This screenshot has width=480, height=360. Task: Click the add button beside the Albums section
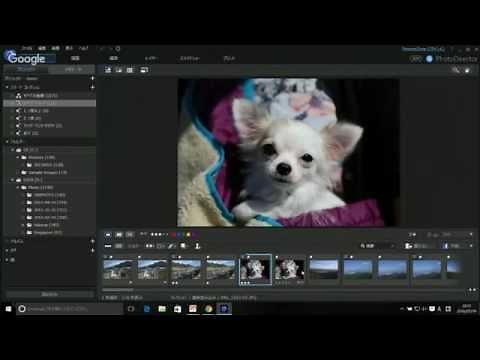[92, 241]
